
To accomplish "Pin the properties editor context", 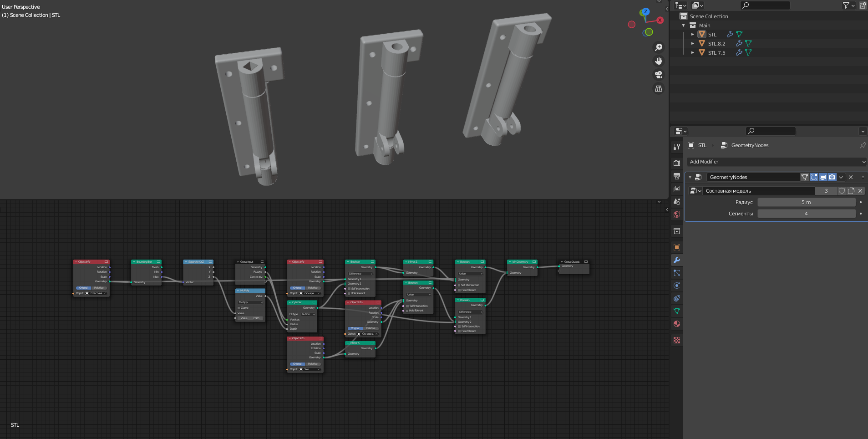I will 862,145.
